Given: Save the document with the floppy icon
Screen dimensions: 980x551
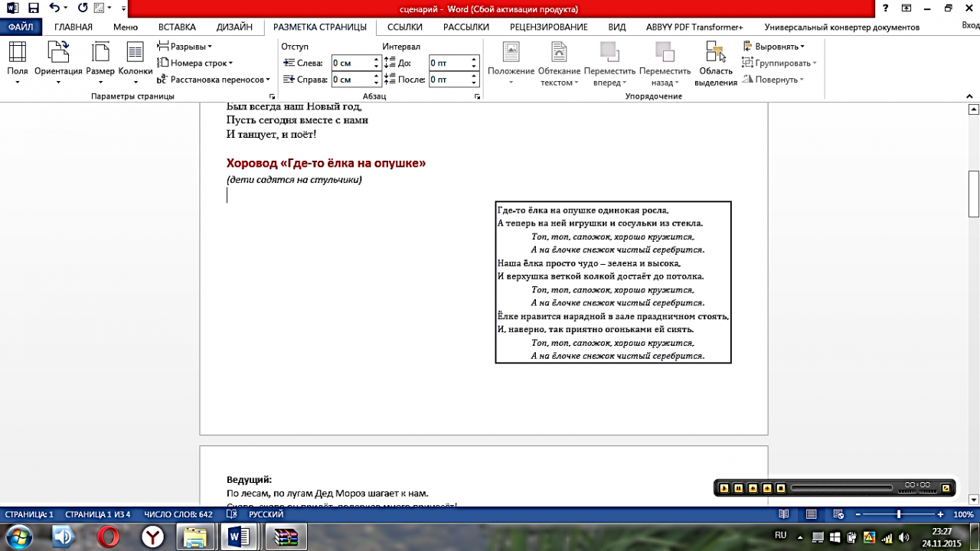Looking at the screenshot, I should point(34,8).
